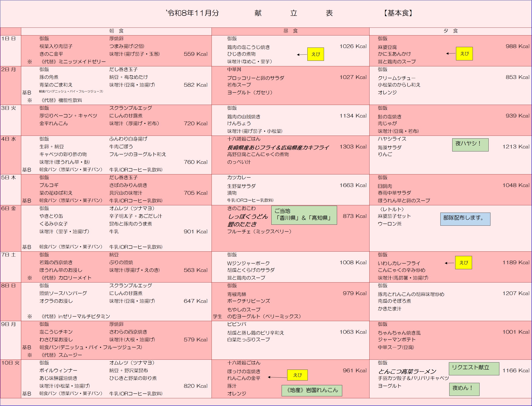Select the 中華丼 lunch entry

click(x=234, y=69)
